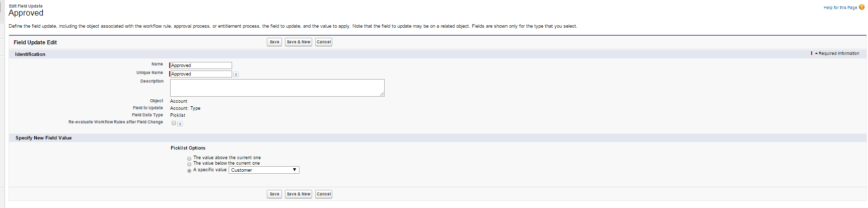The width and height of the screenshot is (868, 208).
Task: Cancel using the top Cancel button
Action: pyautogui.click(x=324, y=42)
